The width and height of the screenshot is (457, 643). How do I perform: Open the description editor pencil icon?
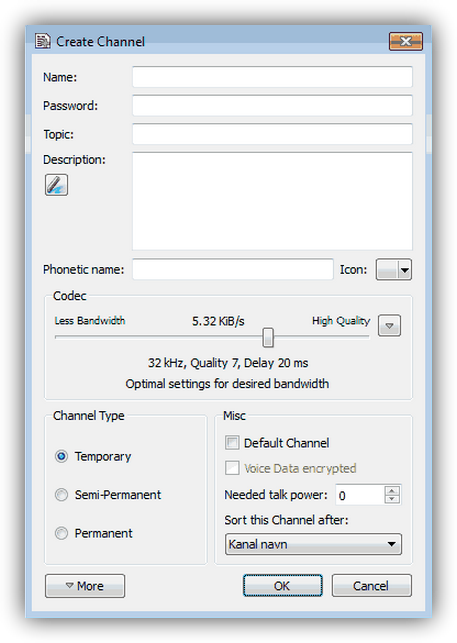point(56,185)
